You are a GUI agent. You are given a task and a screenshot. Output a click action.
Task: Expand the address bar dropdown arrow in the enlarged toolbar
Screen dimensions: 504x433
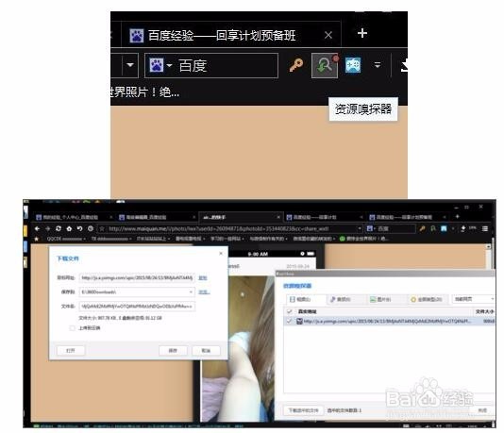[130, 65]
